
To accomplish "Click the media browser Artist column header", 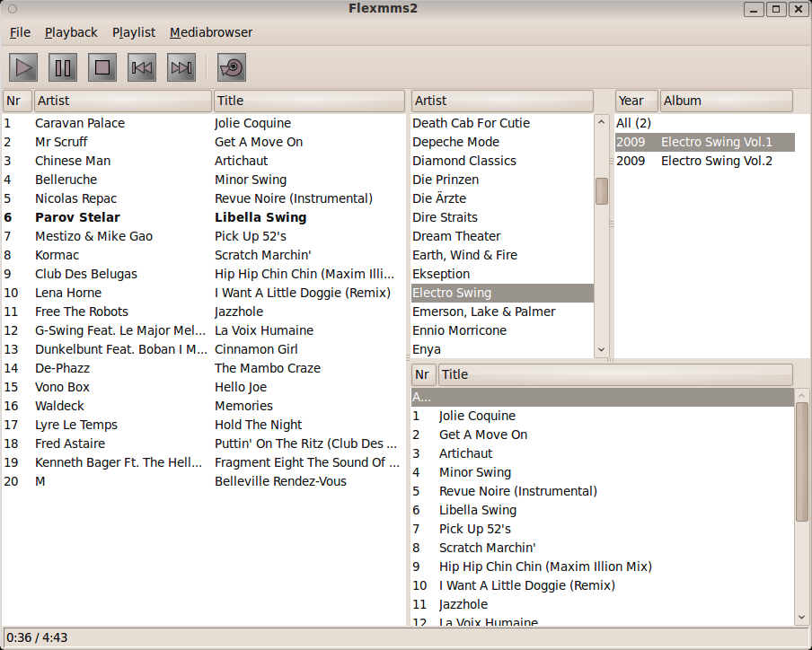I will pyautogui.click(x=502, y=101).
